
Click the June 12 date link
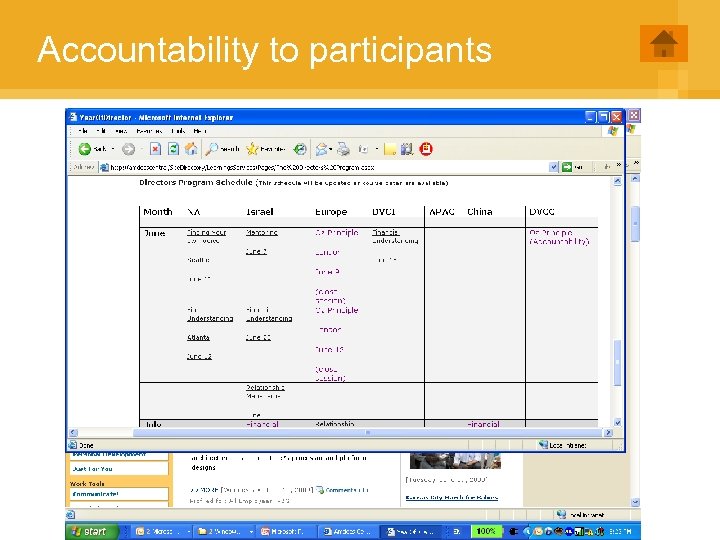[x=199, y=356]
